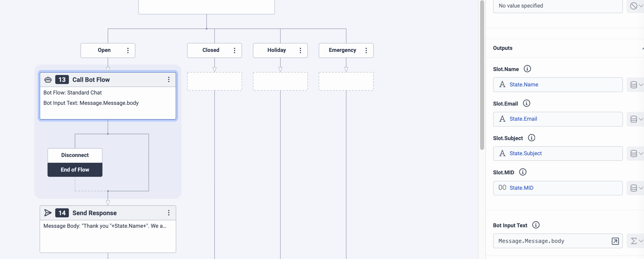The height and width of the screenshot is (259, 644).
Task: Select the Disconnect output path
Action: (75, 155)
